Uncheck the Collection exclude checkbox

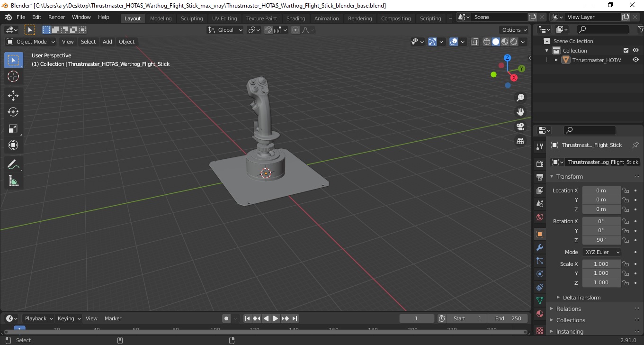(x=626, y=50)
